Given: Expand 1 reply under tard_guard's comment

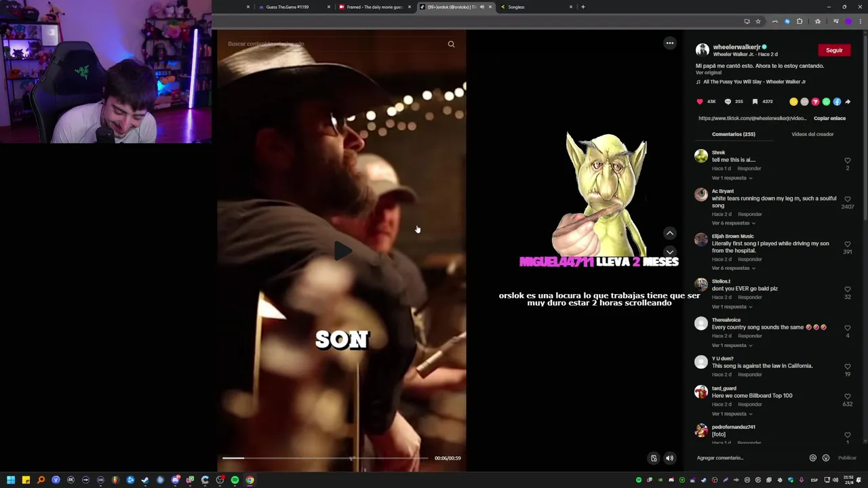Looking at the screenshot, I should (x=732, y=414).
